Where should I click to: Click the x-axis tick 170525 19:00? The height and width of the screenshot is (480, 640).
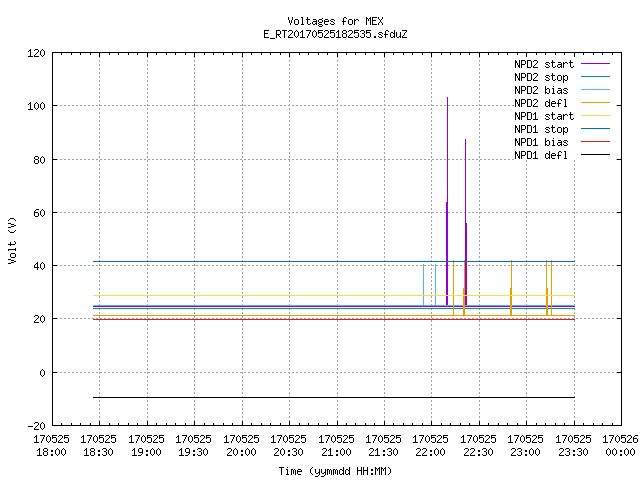click(x=147, y=446)
